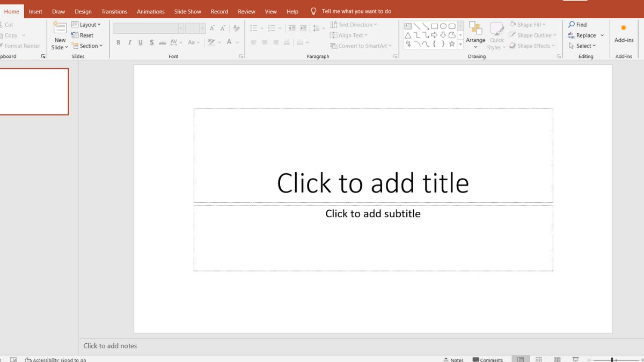Switch to Reading View icon
Viewport: 644px width, 362px height.
tap(557, 359)
